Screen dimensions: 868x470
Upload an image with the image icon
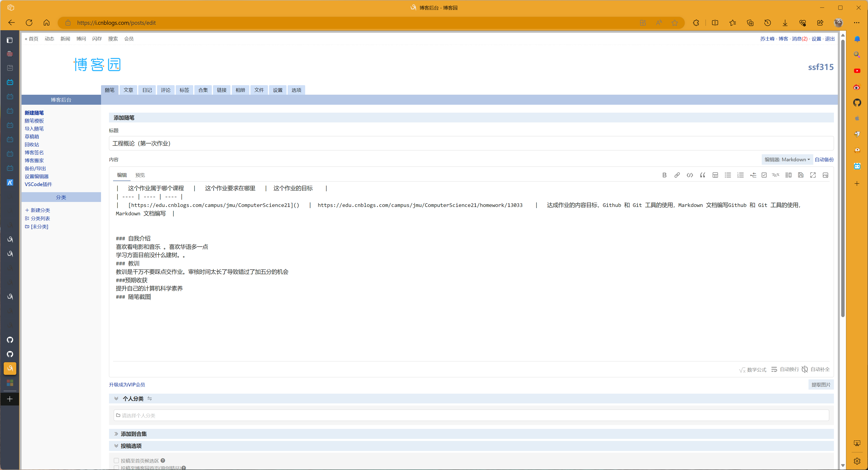[825, 175]
